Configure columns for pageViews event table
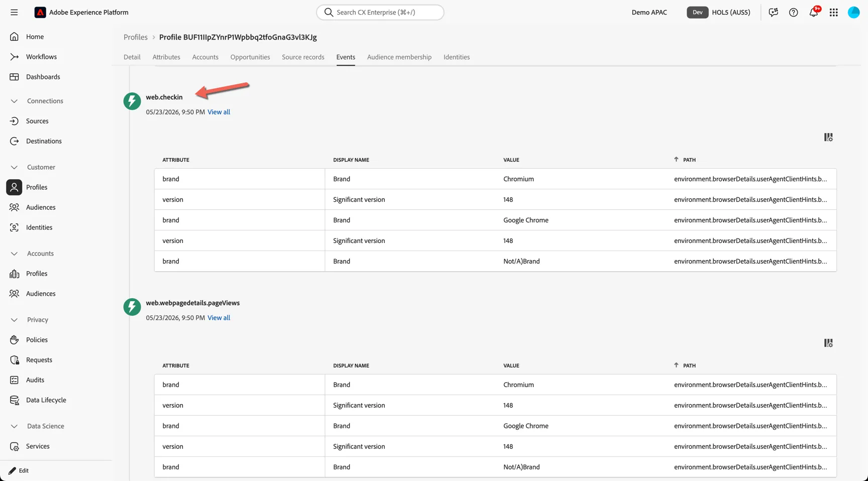This screenshot has width=868, height=481. coord(828,343)
